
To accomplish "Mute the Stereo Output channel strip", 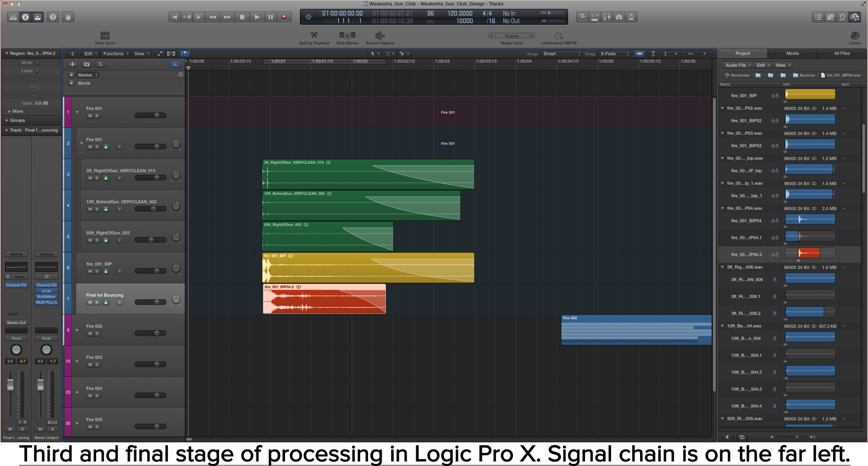I will [x=41, y=429].
